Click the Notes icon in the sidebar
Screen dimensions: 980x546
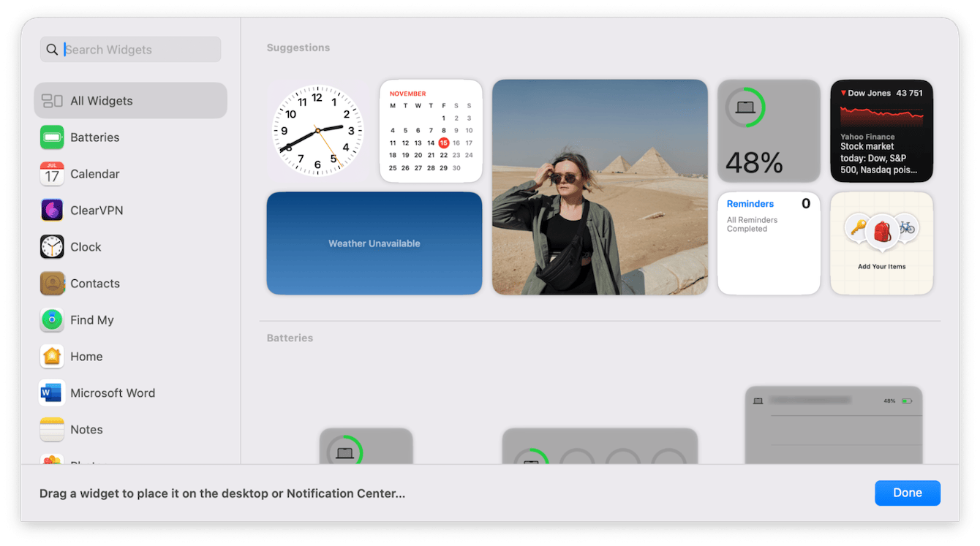tap(52, 430)
